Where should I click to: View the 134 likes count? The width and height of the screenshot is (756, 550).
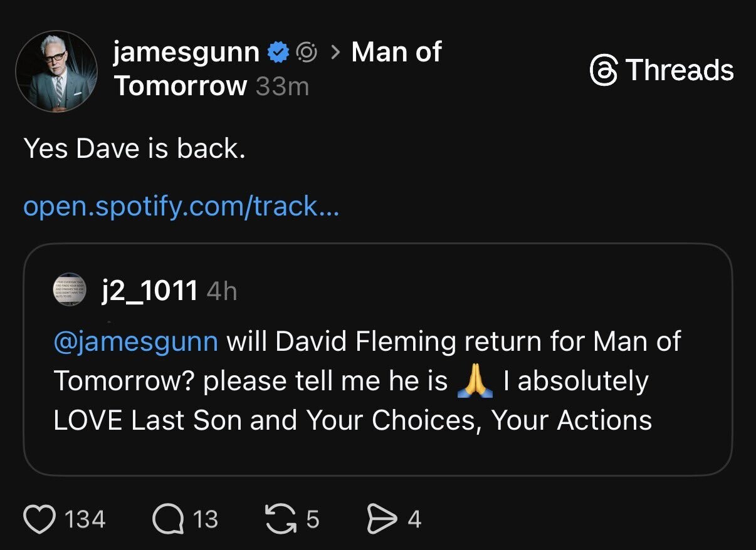point(85,519)
